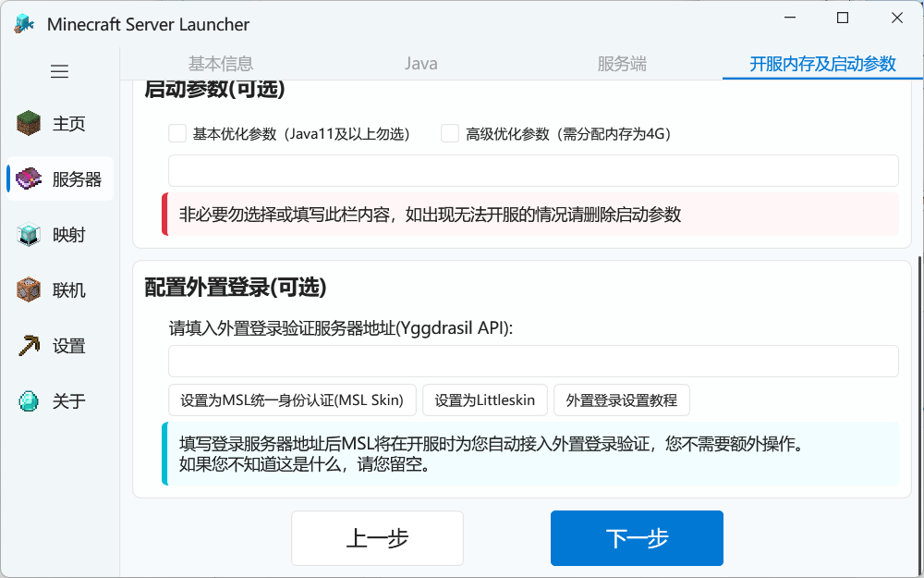Screen dimensions: 924x578
Task: Switch to the 基本信息 tab
Action: tap(221, 64)
